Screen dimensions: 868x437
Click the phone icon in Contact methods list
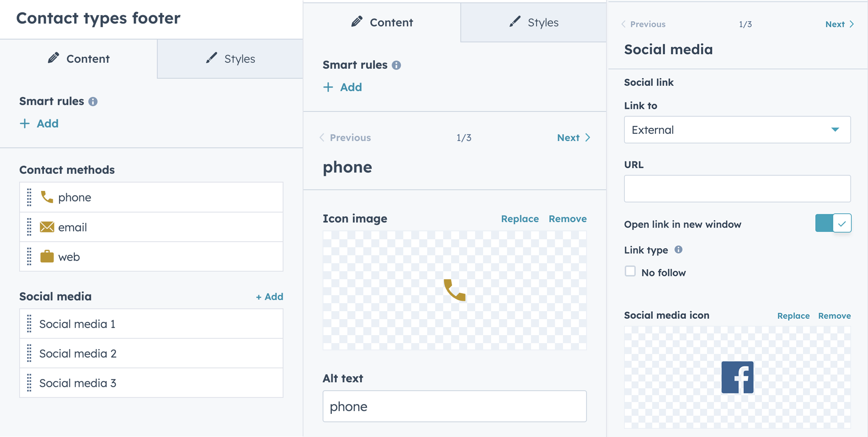(x=47, y=197)
